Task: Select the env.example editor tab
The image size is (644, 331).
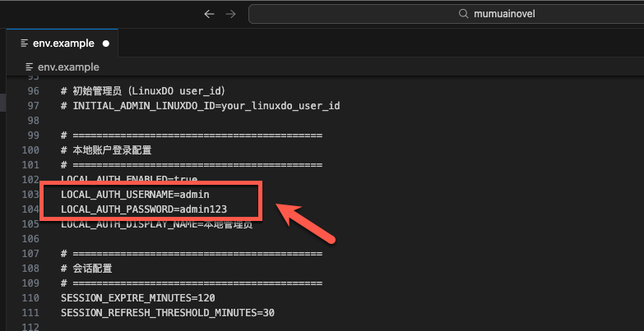Action: pyautogui.click(x=63, y=43)
